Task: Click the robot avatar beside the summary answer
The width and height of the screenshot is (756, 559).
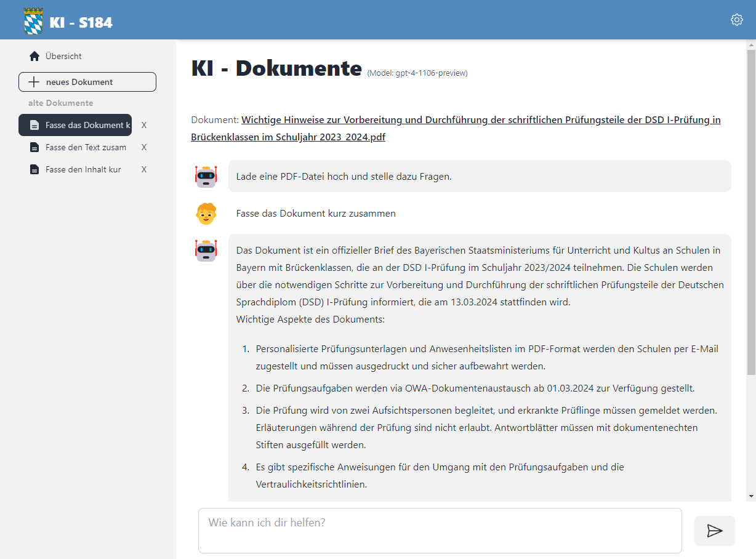Action: [206, 250]
